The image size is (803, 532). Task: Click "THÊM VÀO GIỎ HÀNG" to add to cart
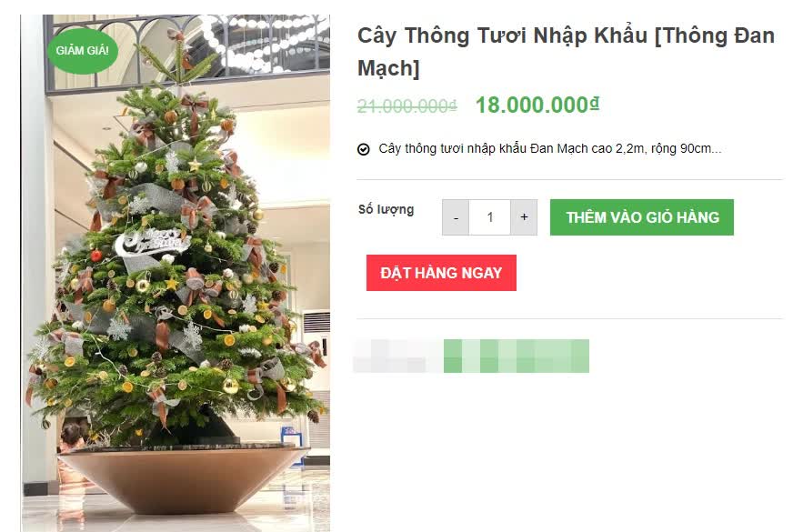[x=640, y=217]
